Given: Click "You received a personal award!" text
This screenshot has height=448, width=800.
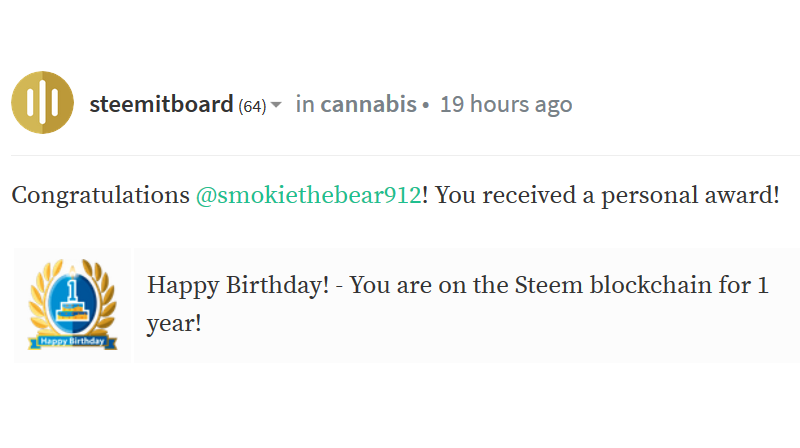Looking at the screenshot, I should tap(607, 195).
